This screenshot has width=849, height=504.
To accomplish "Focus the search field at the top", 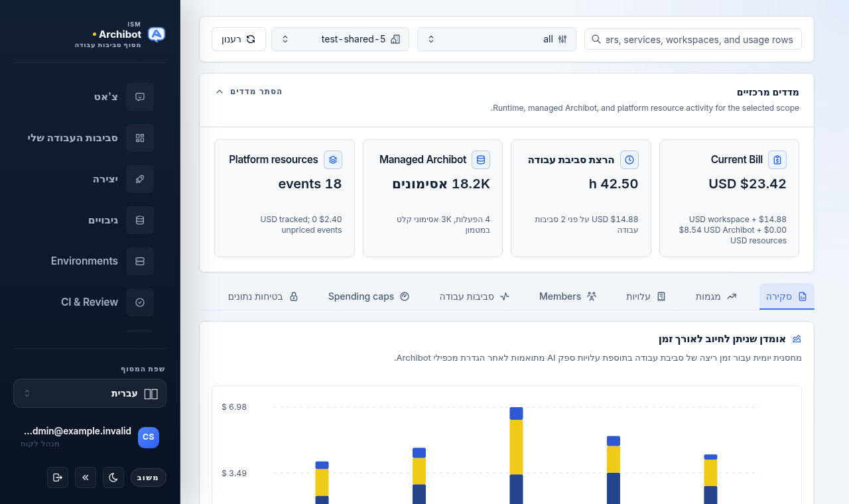I will [693, 39].
